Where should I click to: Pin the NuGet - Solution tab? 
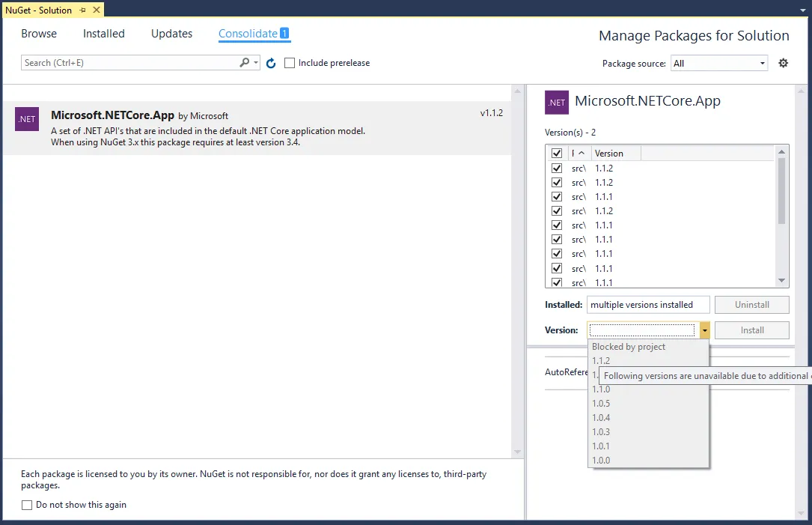click(x=83, y=10)
